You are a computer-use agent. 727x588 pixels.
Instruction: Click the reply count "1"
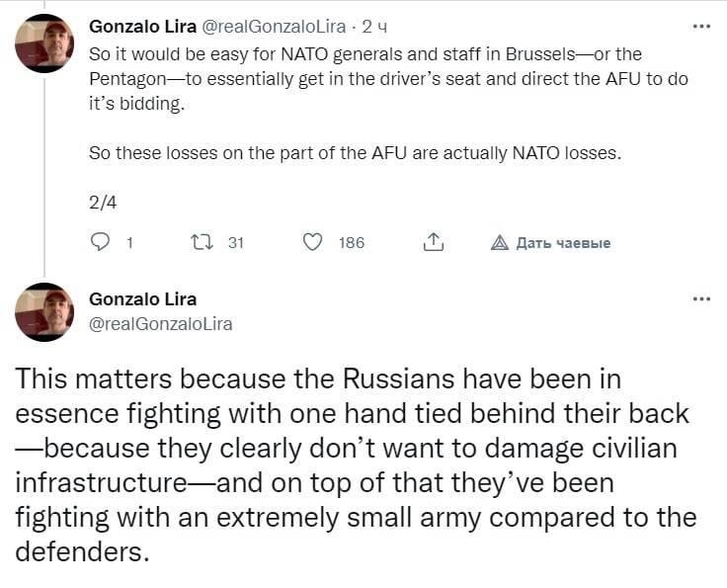[x=129, y=243]
